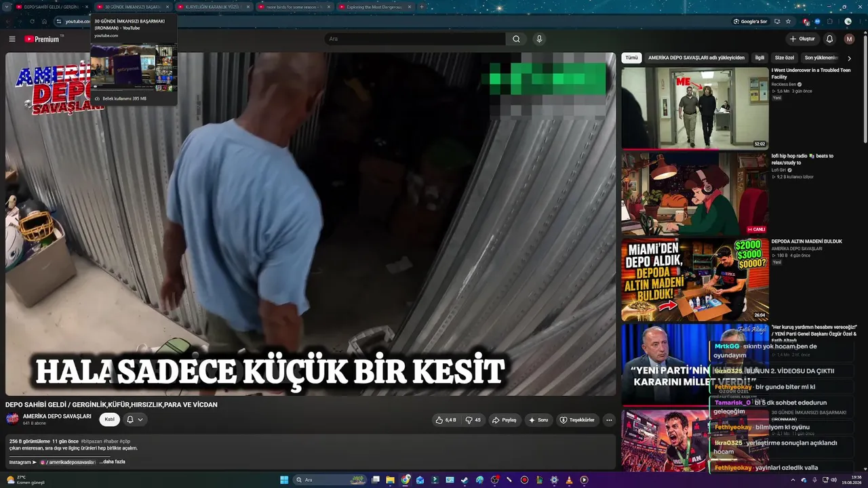Launch File Explorer from the taskbar

[391, 480]
